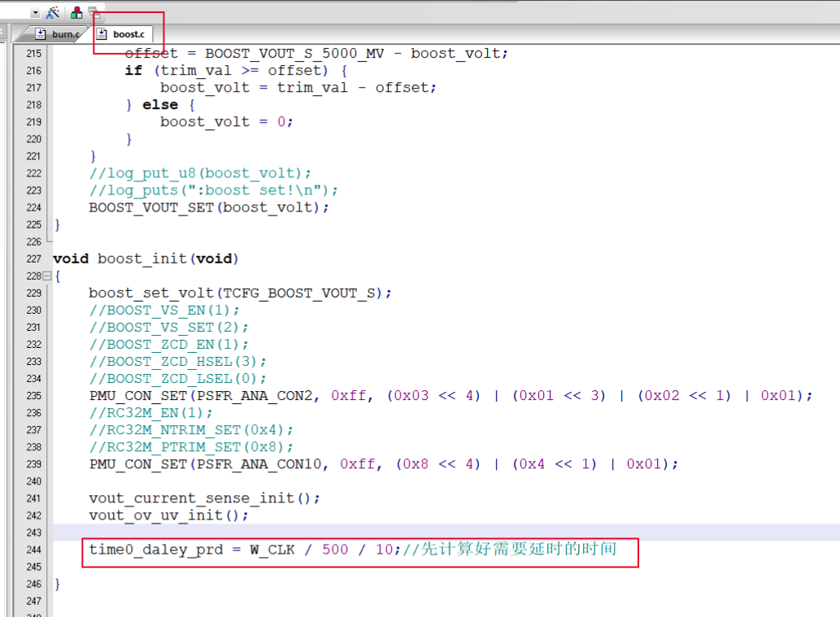This screenshot has width=840, height=617.
Task: Click the commented '//BOOST_ZCD_HSEL(3);' line
Action: click(178, 362)
